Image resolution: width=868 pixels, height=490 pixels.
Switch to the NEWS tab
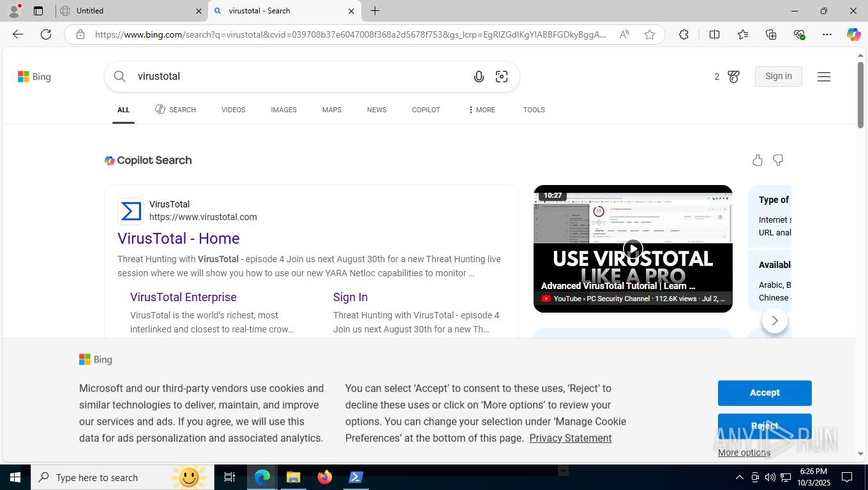pyautogui.click(x=377, y=110)
